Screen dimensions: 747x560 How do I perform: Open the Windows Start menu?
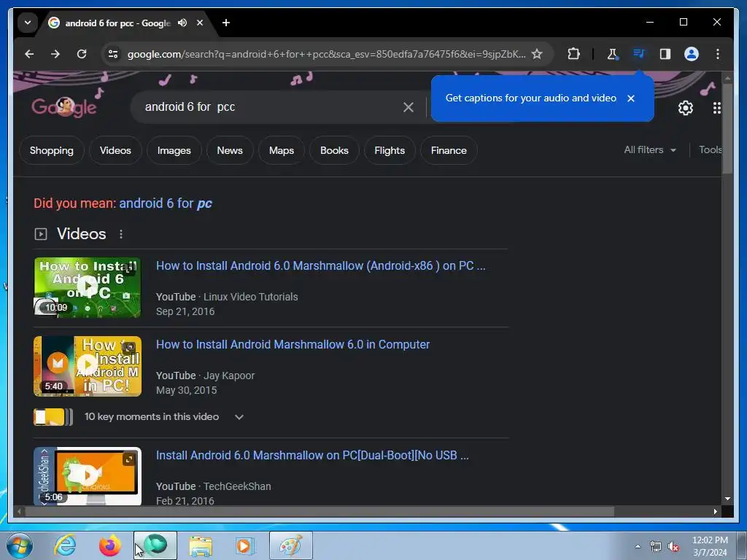(19, 545)
